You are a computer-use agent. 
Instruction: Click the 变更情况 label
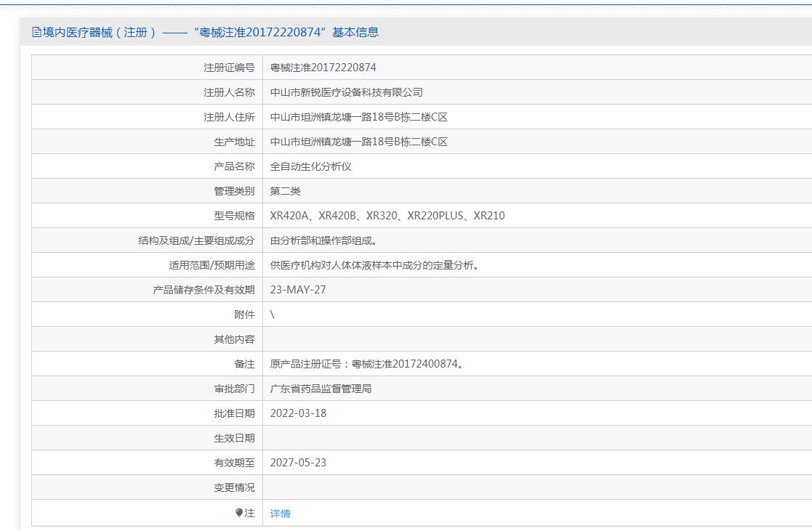[x=235, y=487]
